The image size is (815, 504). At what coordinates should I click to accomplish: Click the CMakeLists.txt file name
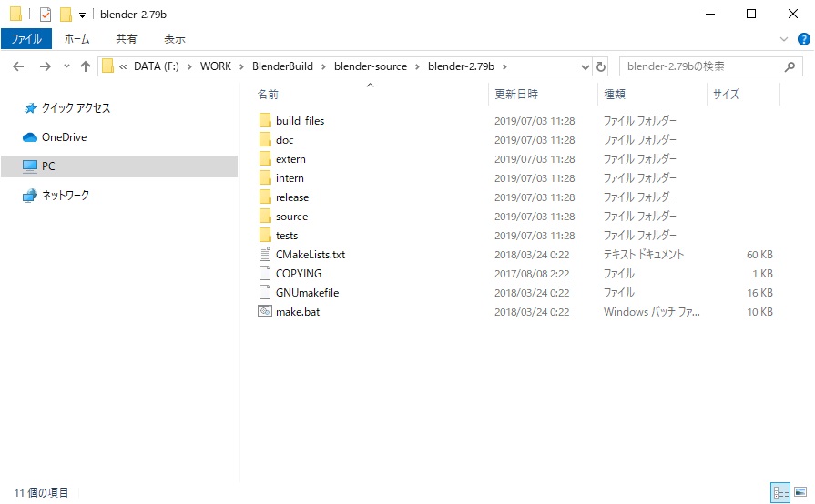point(311,255)
